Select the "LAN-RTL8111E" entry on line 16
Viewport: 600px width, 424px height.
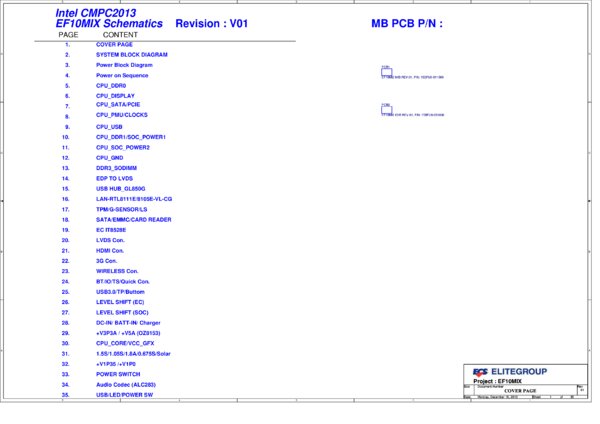coord(134,199)
